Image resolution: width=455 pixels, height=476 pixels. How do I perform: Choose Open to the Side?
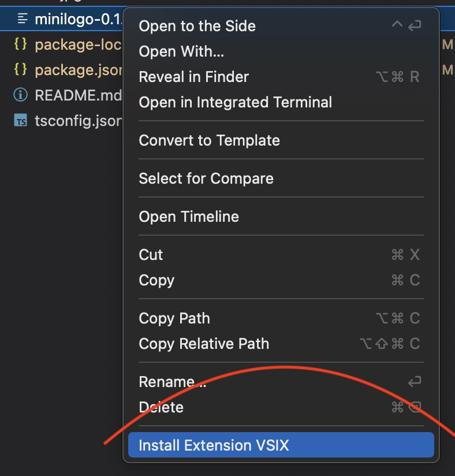197,26
